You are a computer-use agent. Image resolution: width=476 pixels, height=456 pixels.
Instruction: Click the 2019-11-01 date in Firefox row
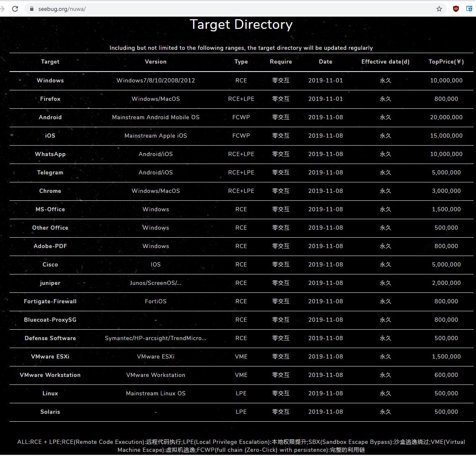point(326,99)
